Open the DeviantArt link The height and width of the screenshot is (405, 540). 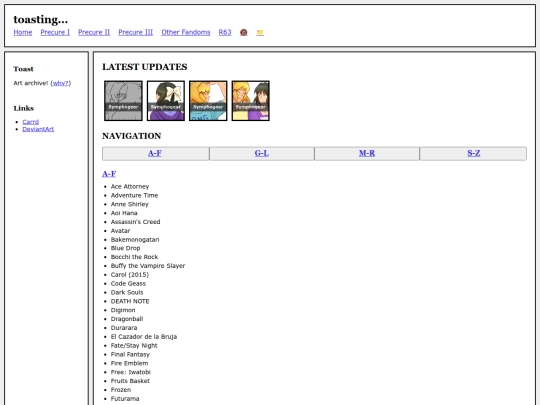pos(38,129)
